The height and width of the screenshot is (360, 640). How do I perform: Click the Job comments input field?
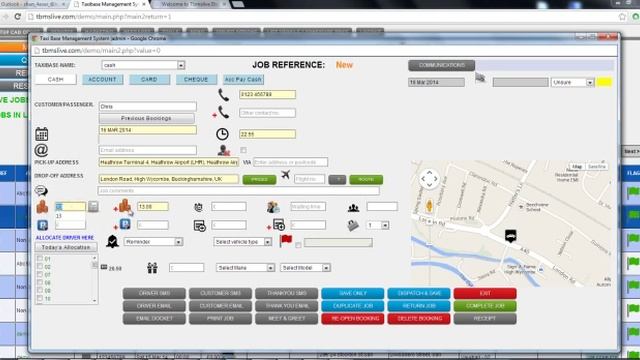tap(238, 191)
